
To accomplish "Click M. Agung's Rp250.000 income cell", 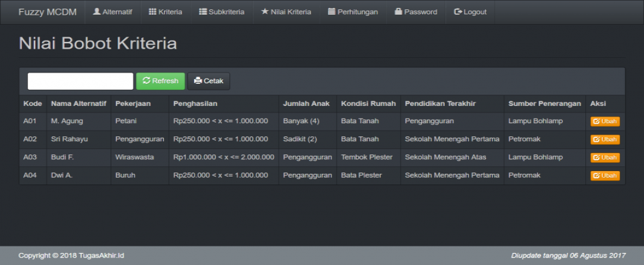I will click(224, 121).
